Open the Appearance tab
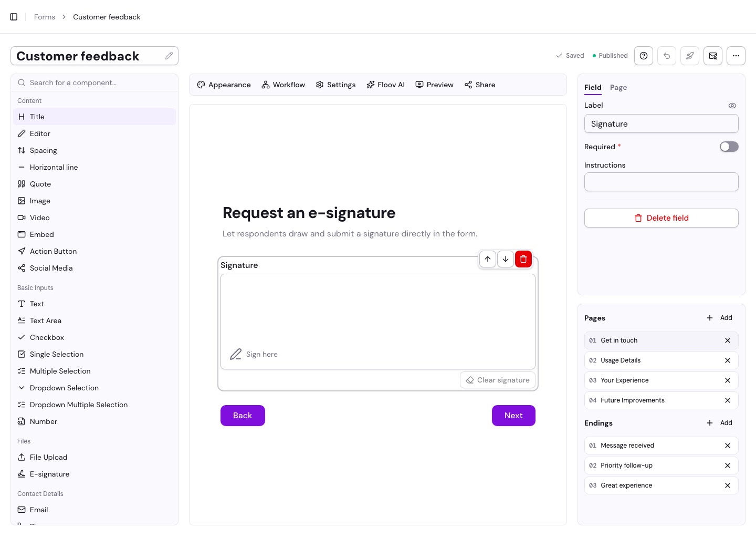 click(224, 85)
